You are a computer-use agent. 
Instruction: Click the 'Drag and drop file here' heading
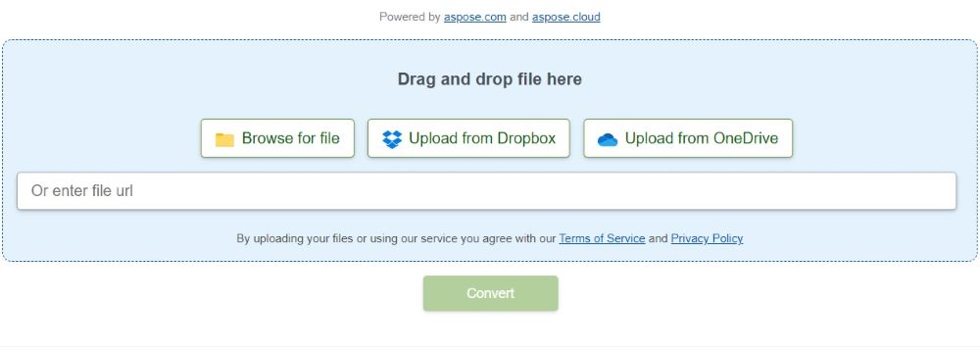[490, 79]
